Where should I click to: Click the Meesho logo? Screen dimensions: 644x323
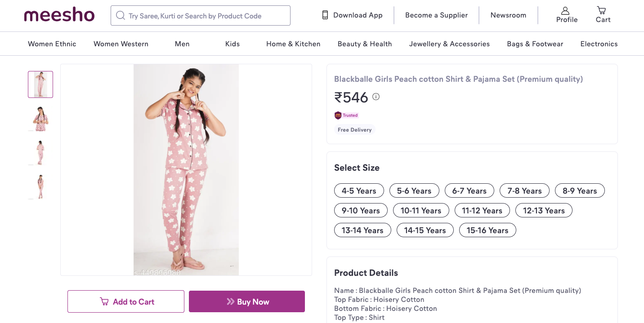click(59, 15)
